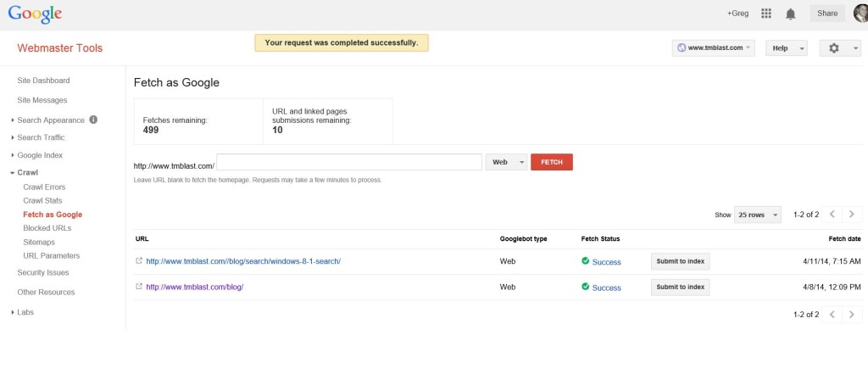Open the Web Googlebot type dropdown
The height and width of the screenshot is (391, 868).
click(x=507, y=162)
